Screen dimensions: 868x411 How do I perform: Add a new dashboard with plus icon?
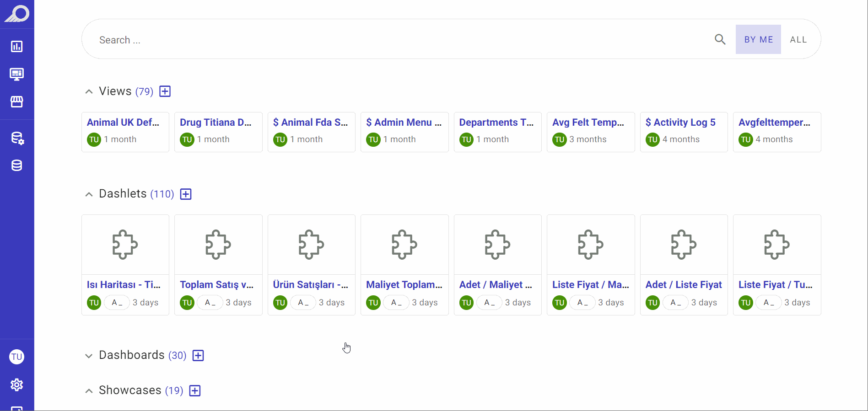[198, 355]
